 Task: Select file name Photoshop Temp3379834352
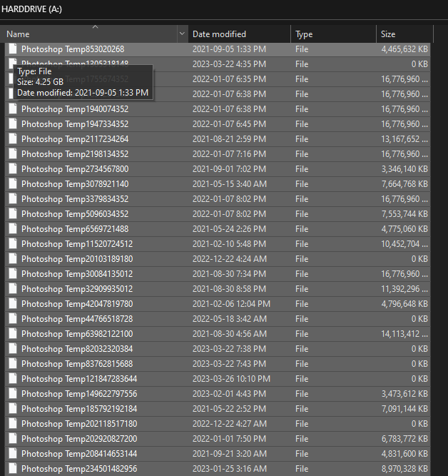click(75, 199)
